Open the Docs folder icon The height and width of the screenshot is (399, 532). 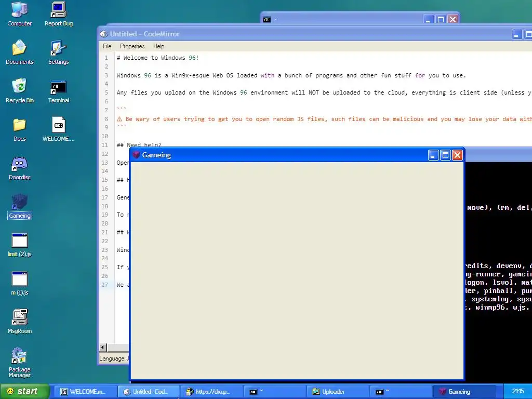(19, 129)
